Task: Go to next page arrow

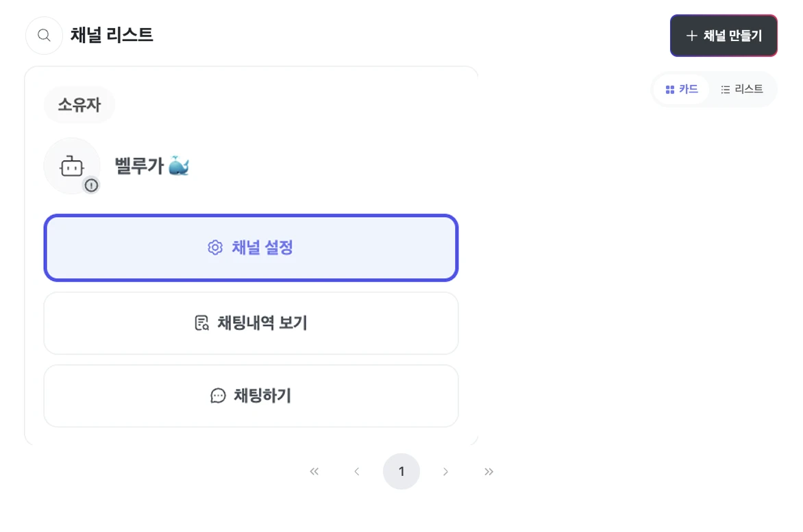Action: pyautogui.click(x=445, y=471)
